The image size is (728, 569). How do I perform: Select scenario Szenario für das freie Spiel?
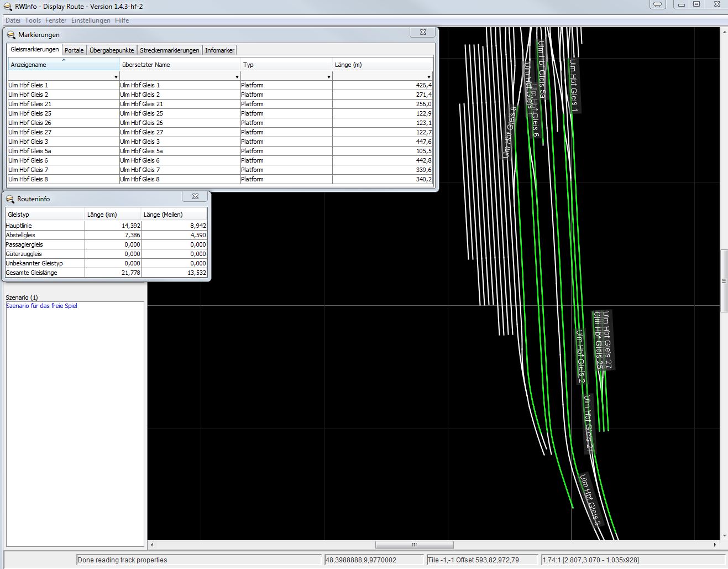[41, 306]
